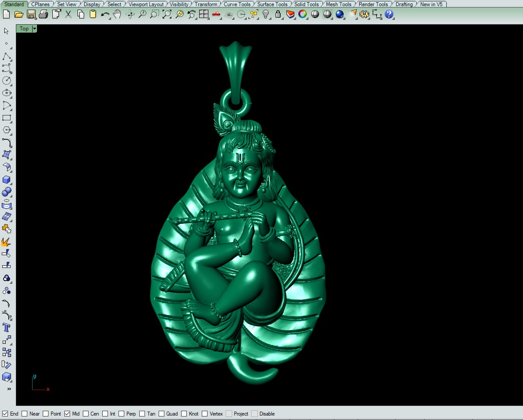Click the red car icon
523x420 pixels.
(x=216, y=15)
